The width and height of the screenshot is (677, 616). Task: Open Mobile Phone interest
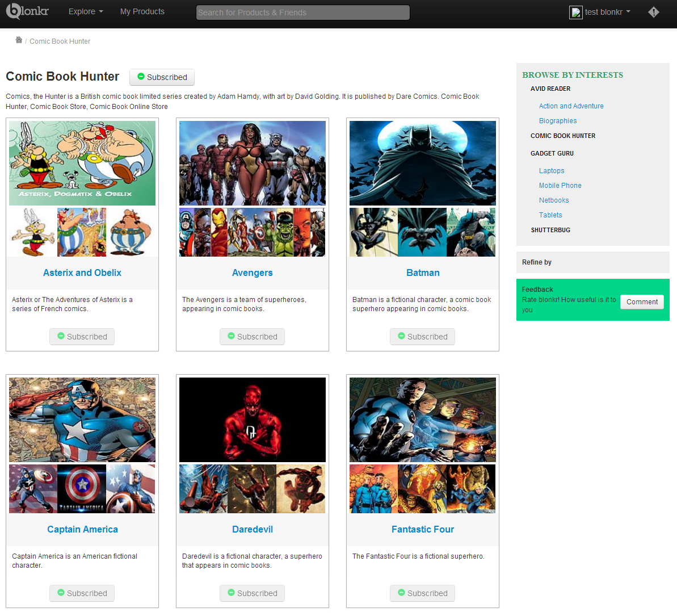point(561,185)
